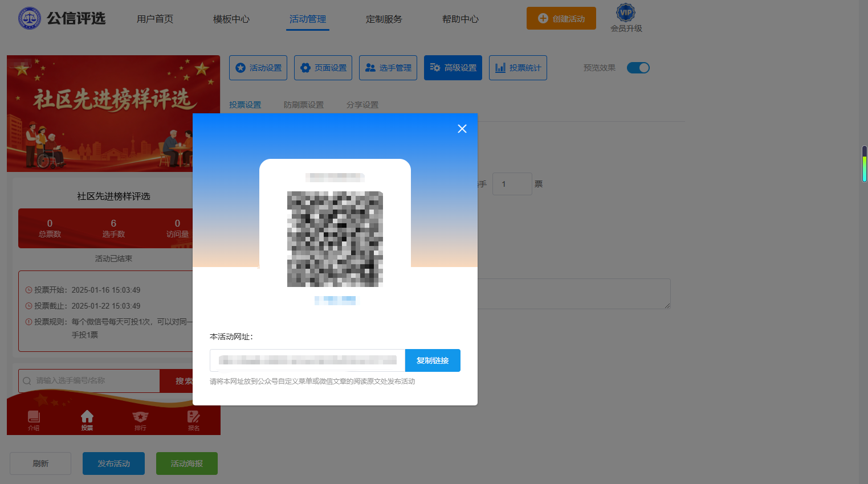
Task: Click the 选手数 stat in preview
Action: click(113, 228)
